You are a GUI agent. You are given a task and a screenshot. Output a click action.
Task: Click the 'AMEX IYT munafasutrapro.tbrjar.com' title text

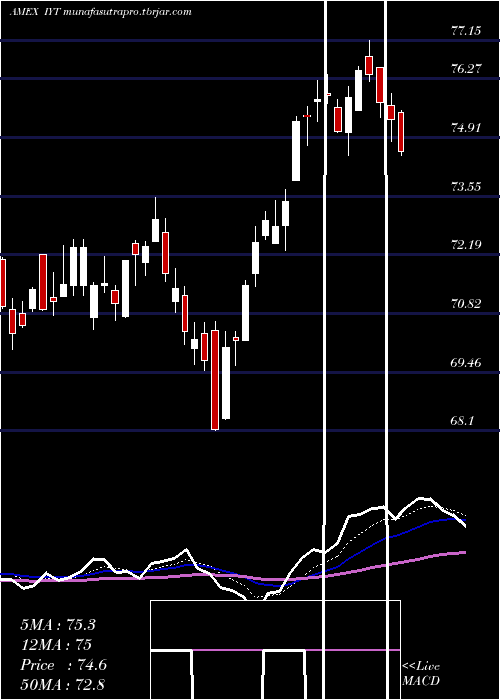coord(100,12)
